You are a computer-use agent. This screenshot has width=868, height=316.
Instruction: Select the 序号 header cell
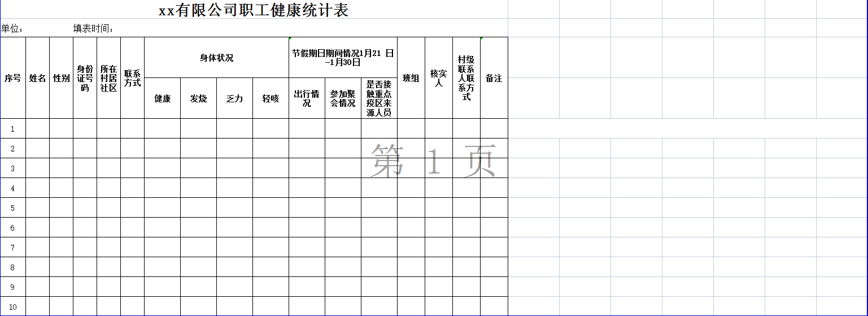(x=13, y=78)
